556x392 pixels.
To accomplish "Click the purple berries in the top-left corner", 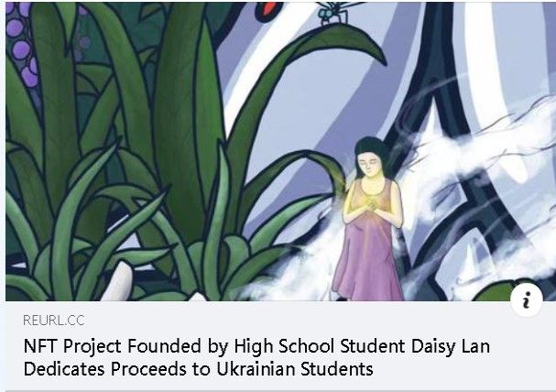I will click(x=23, y=44).
